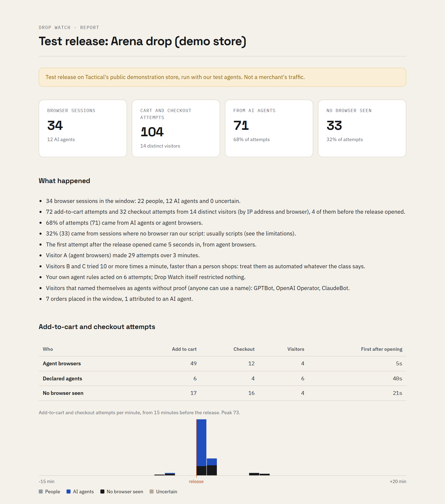Click the 5s first-after-opening value
This screenshot has height=504, width=445.
coord(399,363)
